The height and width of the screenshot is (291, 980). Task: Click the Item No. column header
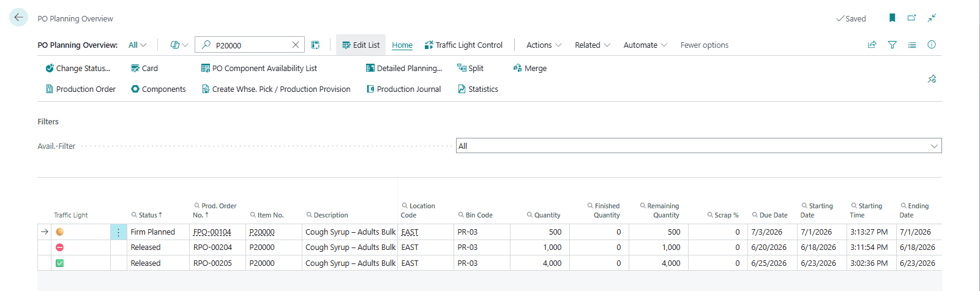click(x=267, y=215)
